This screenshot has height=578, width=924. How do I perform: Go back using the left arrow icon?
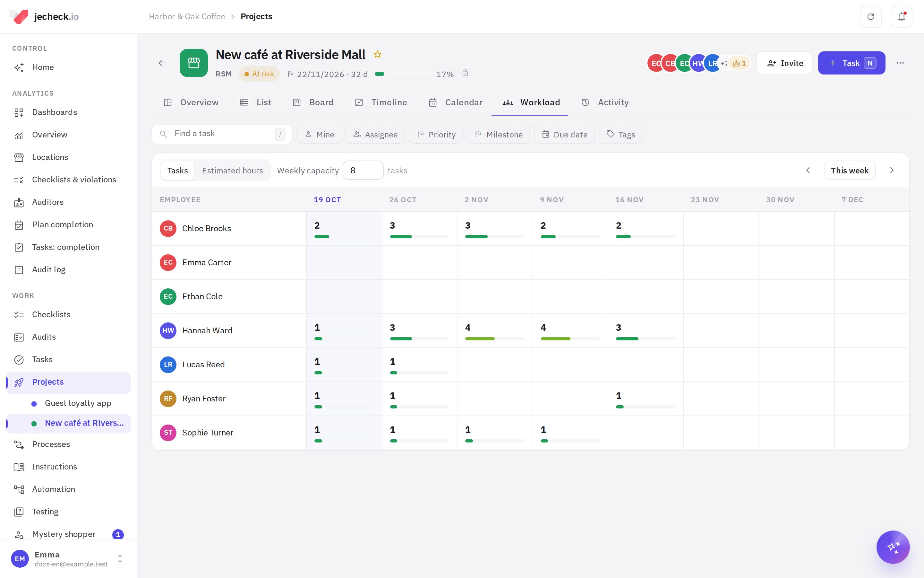pyautogui.click(x=162, y=63)
